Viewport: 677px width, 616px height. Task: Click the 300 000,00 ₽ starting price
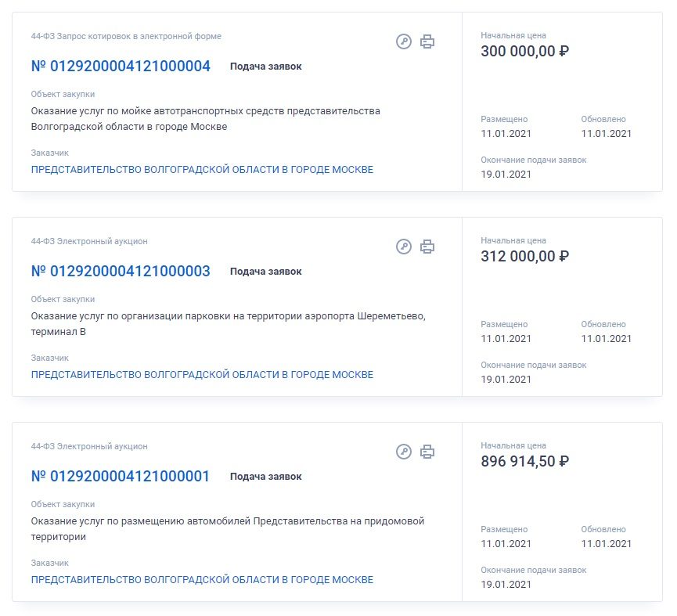(x=524, y=52)
